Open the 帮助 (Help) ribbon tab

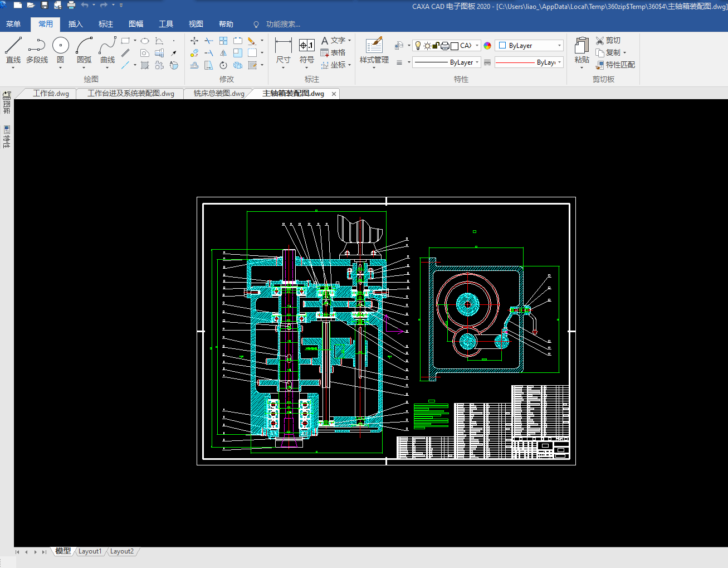[226, 24]
